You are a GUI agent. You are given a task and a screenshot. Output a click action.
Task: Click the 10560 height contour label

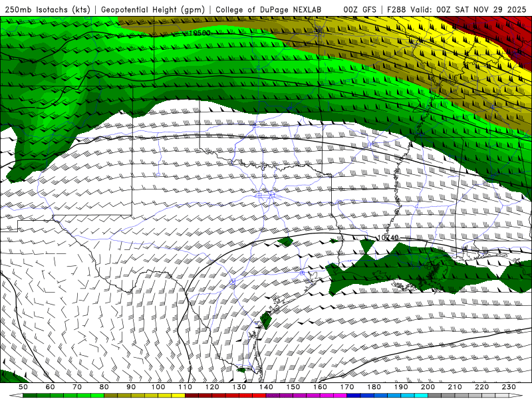pyautogui.click(x=199, y=33)
